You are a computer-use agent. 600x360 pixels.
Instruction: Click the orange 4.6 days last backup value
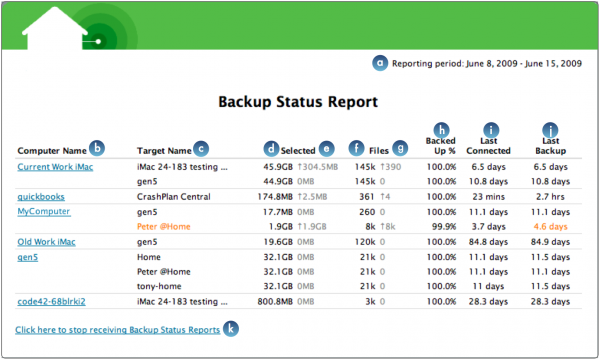(550, 226)
